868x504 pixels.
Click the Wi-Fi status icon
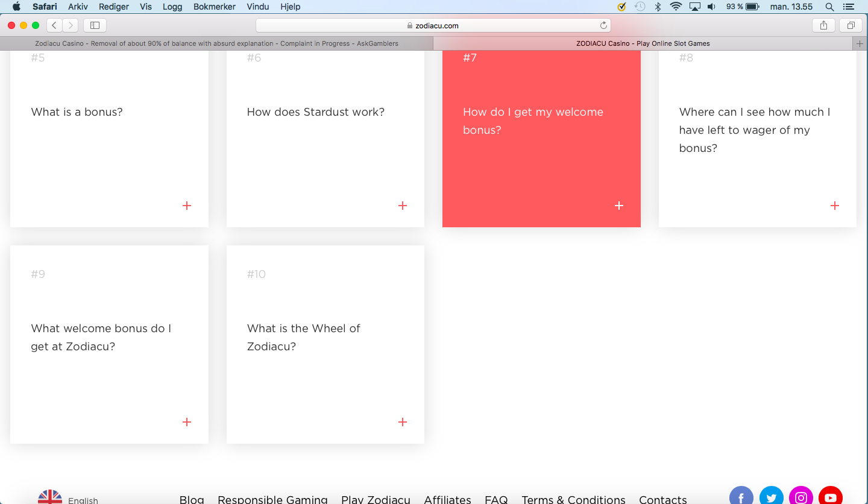pos(676,7)
